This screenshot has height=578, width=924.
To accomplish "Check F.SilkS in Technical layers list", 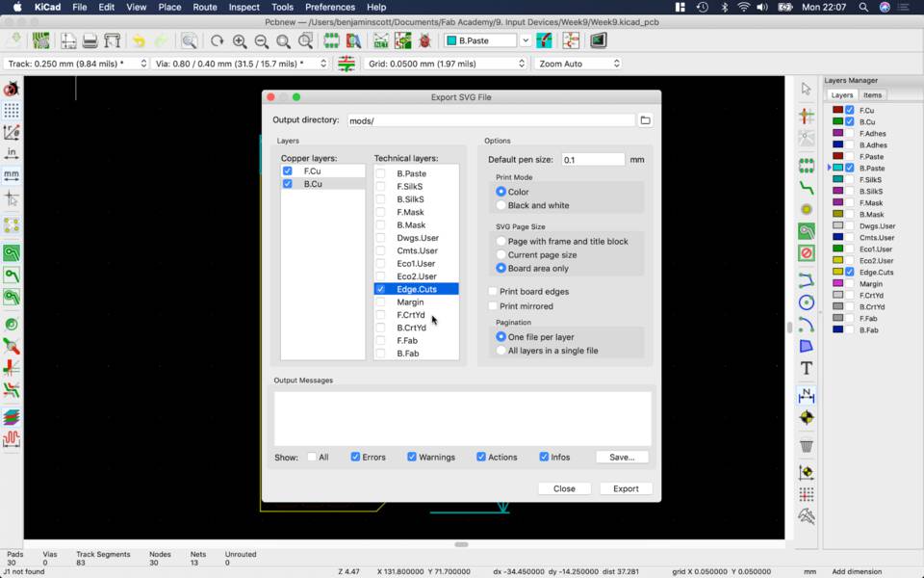I will coord(381,186).
